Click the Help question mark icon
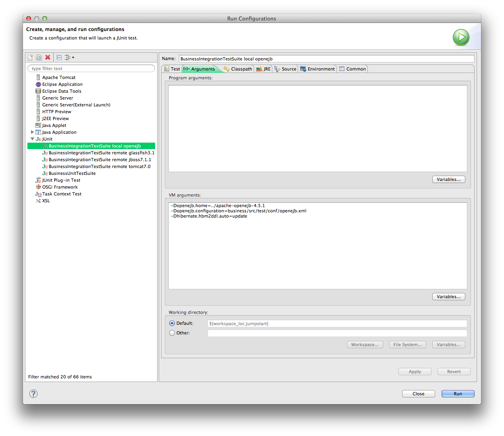 pos(33,394)
